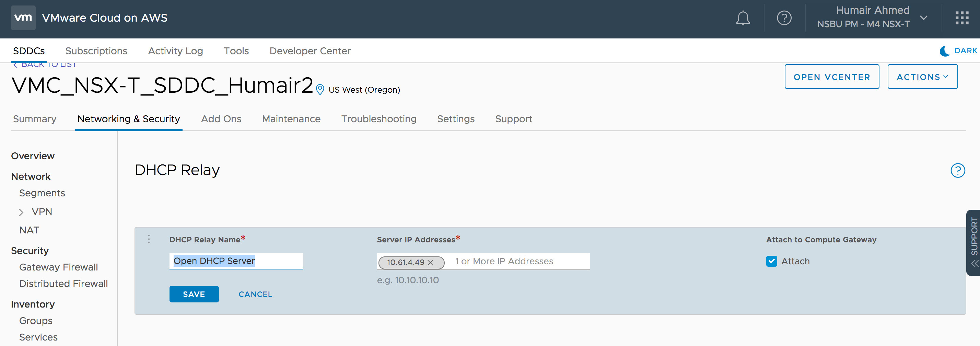Click OPEN VCENTER button

832,77
